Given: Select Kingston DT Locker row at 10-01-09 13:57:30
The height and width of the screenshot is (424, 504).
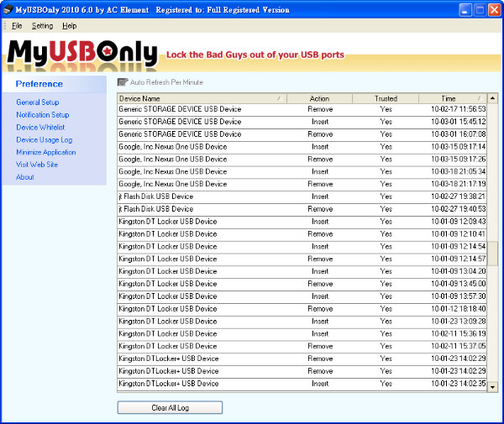Looking at the screenshot, I should 302,296.
